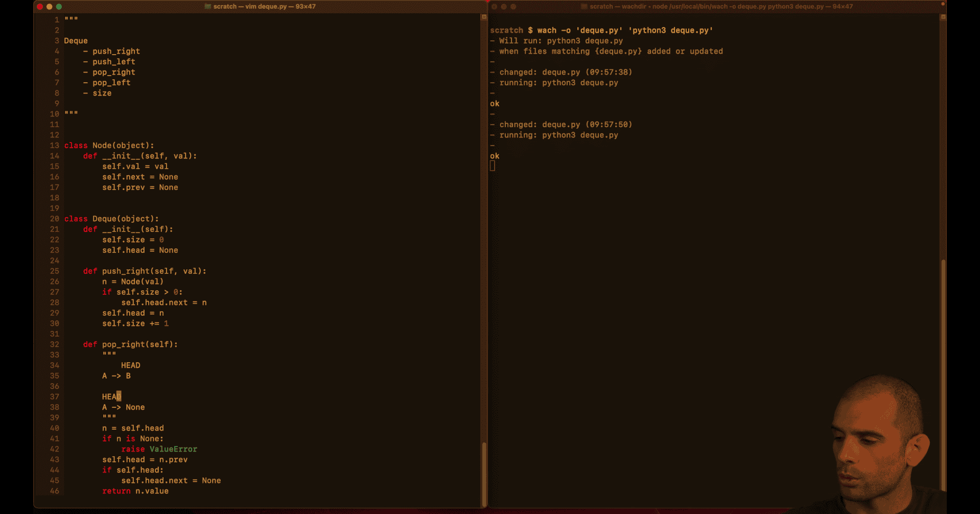Zoom the wach terminal window with green button
The height and width of the screenshot is (514, 980).
[514, 7]
